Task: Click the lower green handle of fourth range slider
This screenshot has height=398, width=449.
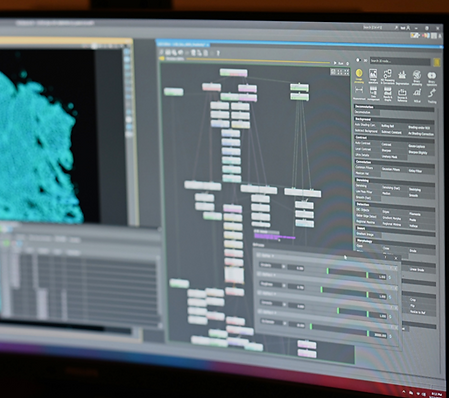Action: 311,327
